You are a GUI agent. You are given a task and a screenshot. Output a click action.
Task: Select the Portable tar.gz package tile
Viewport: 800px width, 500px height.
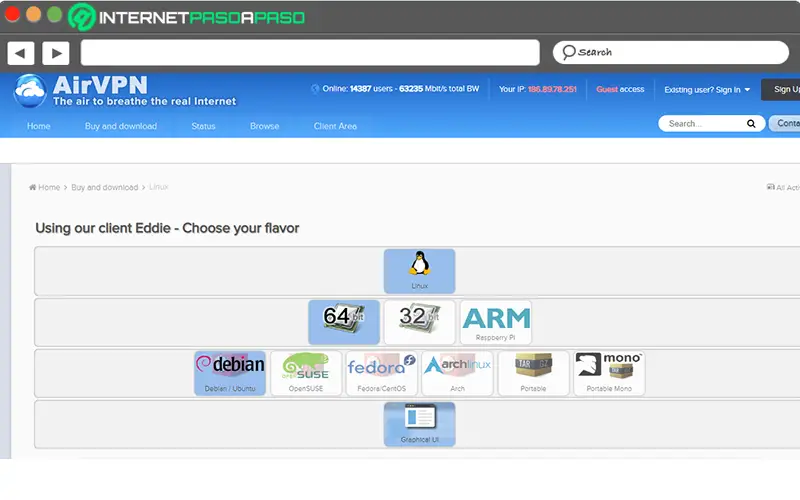(x=533, y=373)
